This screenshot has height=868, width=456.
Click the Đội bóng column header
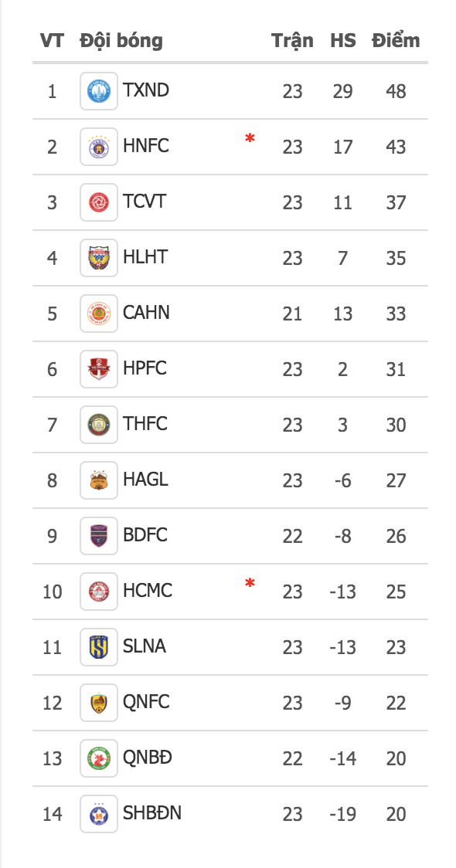coord(121,40)
